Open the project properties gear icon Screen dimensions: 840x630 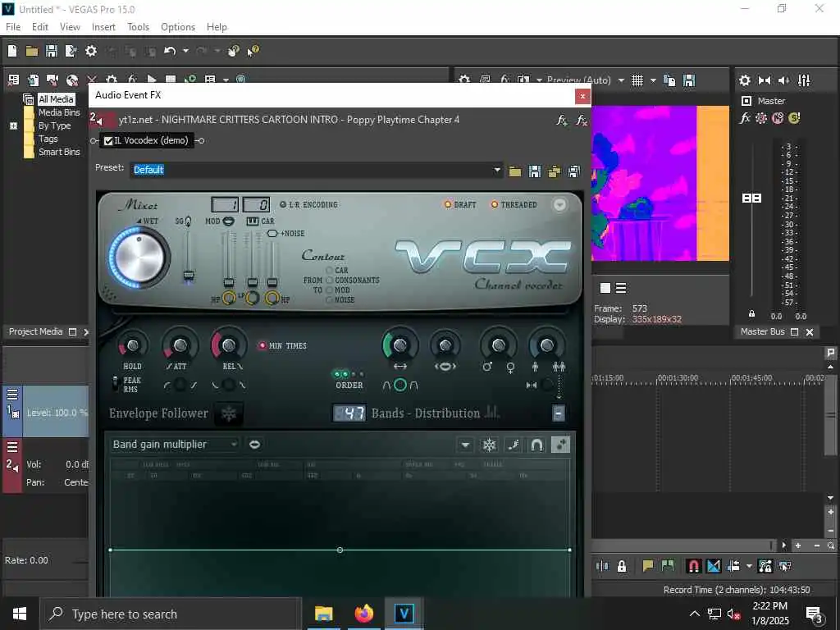(91, 51)
